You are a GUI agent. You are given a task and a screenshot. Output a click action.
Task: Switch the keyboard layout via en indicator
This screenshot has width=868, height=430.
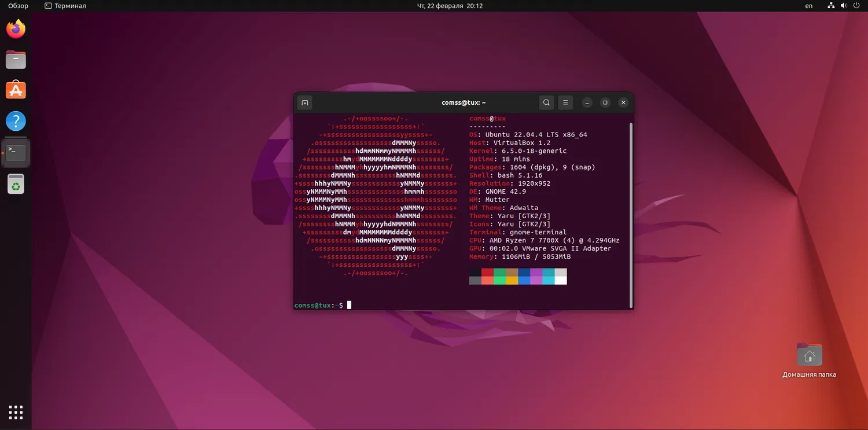point(808,6)
